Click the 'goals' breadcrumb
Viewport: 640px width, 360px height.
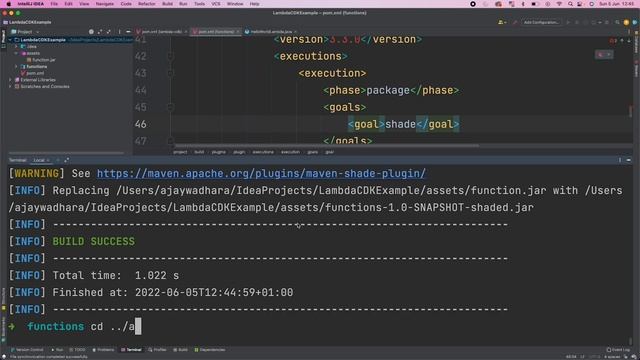click(313, 152)
